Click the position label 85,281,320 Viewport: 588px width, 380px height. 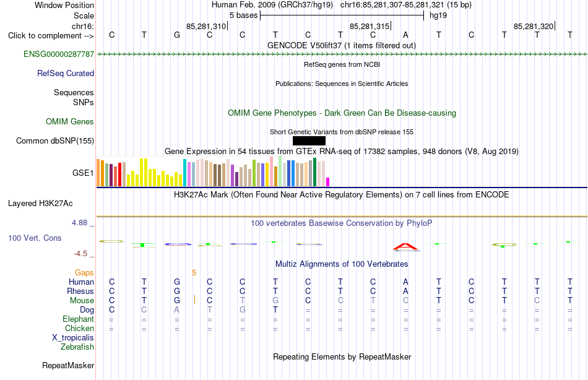click(x=534, y=26)
